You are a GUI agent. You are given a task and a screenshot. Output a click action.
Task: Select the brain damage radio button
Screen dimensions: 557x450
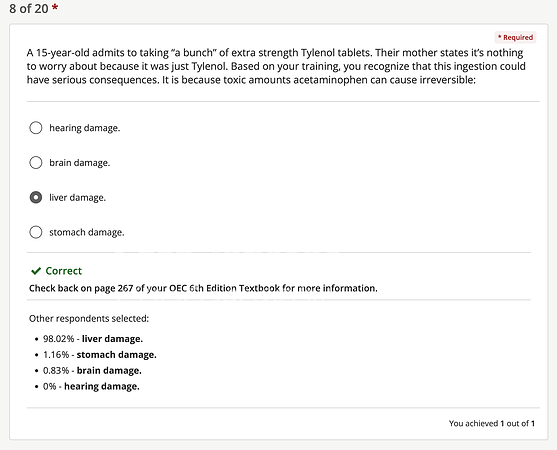pyautogui.click(x=36, y=163)
